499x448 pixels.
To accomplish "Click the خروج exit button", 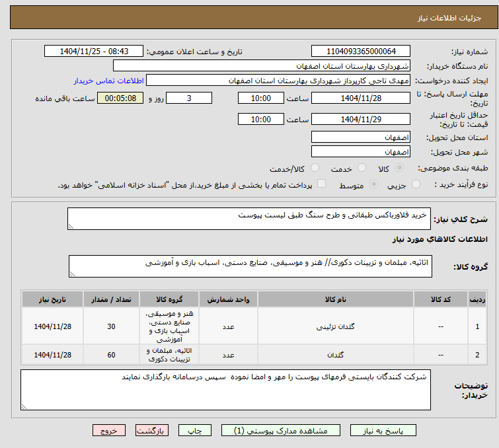I will tap(109, 431).
